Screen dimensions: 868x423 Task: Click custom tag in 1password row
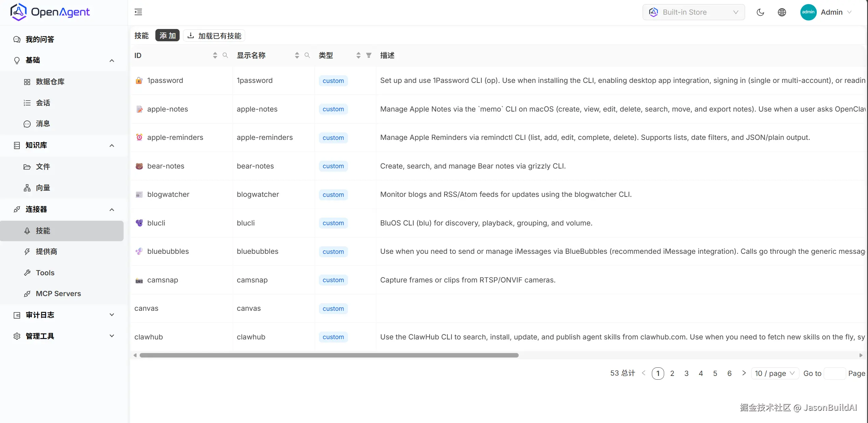coord(333,81)
